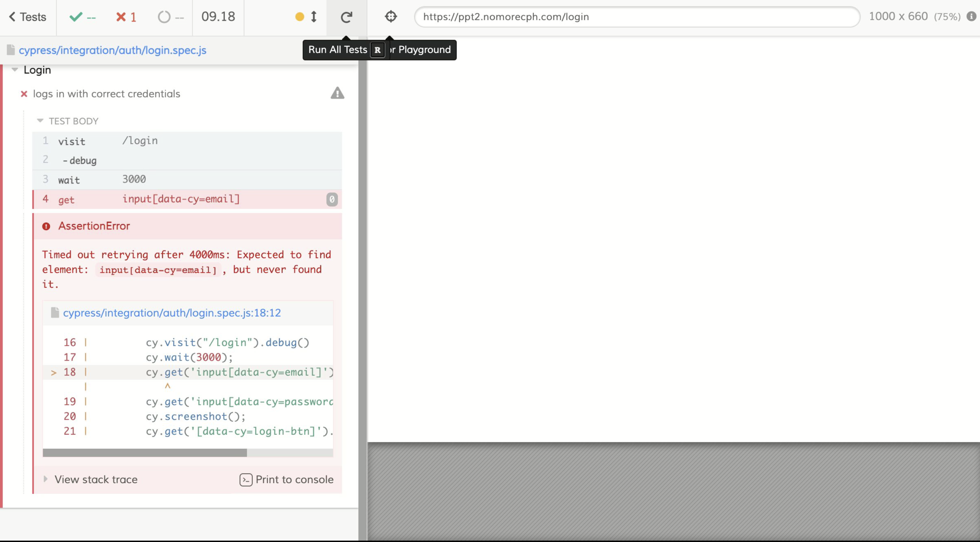Click Print to console button
This screenshot has height=542, width=980.
pos(286,479)
